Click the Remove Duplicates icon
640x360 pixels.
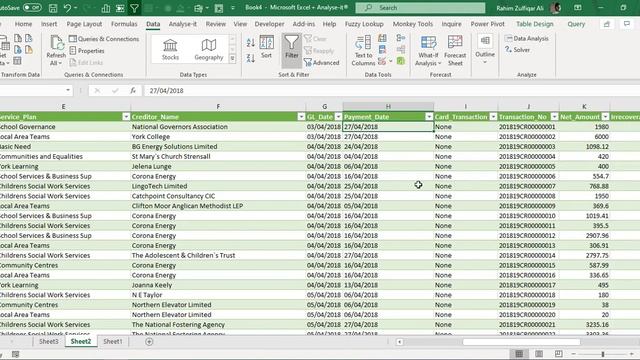coord(382,50)
